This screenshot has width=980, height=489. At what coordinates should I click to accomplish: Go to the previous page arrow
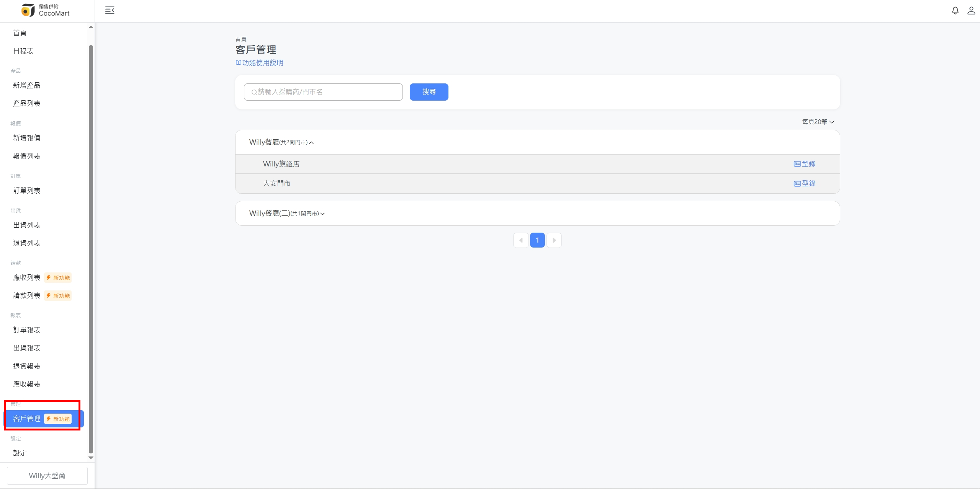(x=521, y=240)
